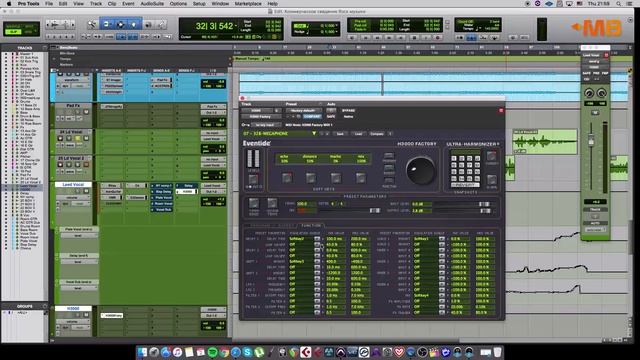
Task: Open the Setup menu
Action: click(199, 4)
